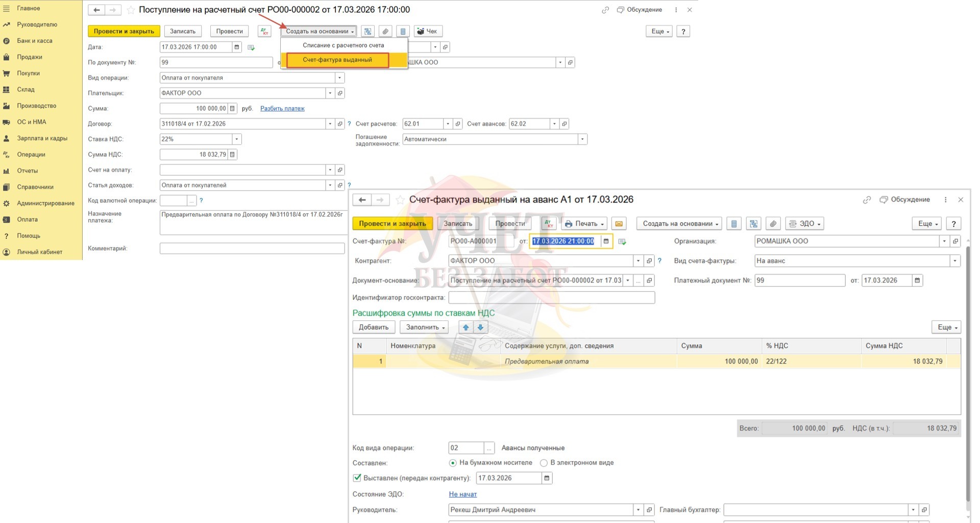
Task: Click the star favorite icon beside the Счет-фактура title
Action: pyautogui.click(x=400, y=200)
